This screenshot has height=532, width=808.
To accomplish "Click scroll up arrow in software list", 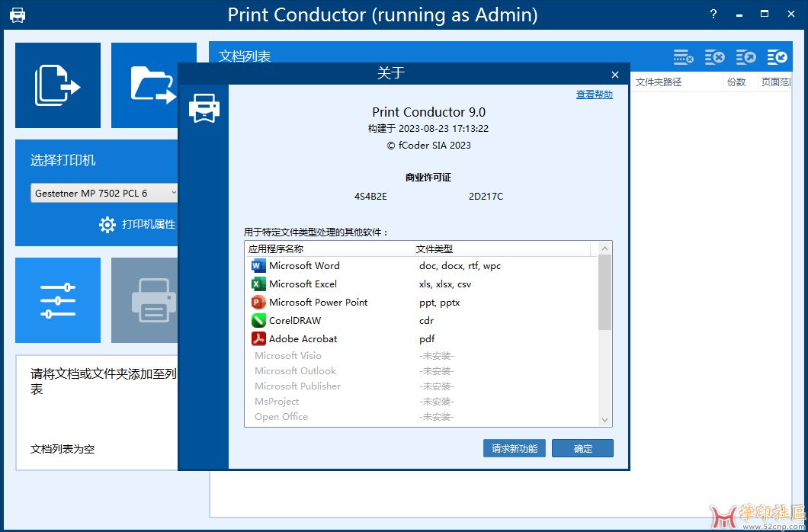I will [x=605, y=248].
